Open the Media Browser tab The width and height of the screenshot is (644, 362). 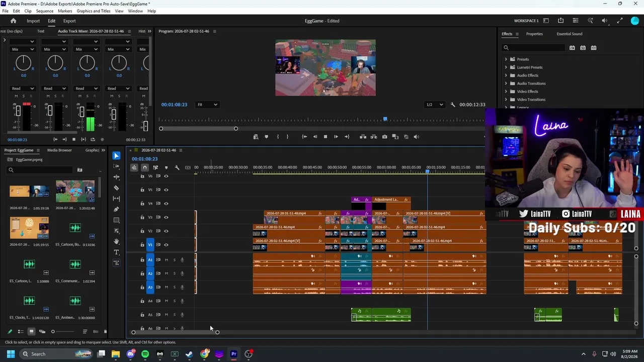pos(59,150)
